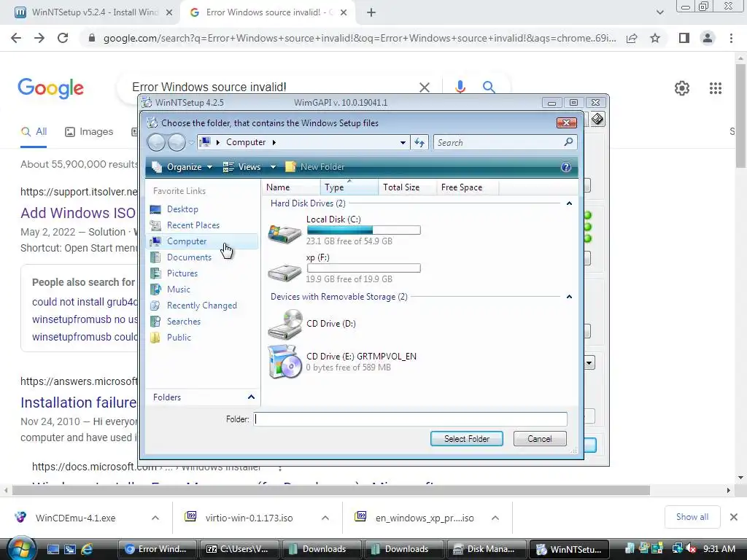This screenshot has height=560, width=747.
Task: Click Chrome address bar URL
Action: click(x=360, y=38)
